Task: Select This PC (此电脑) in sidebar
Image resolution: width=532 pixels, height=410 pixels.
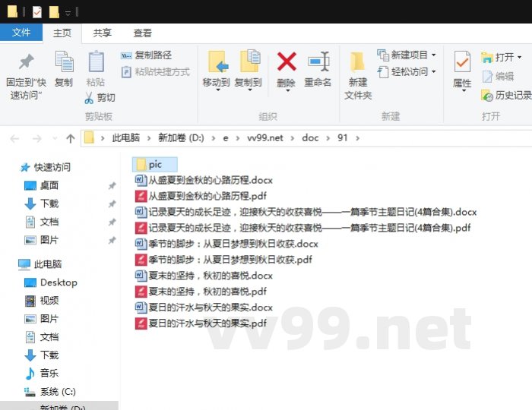Action: pos(40,264)
